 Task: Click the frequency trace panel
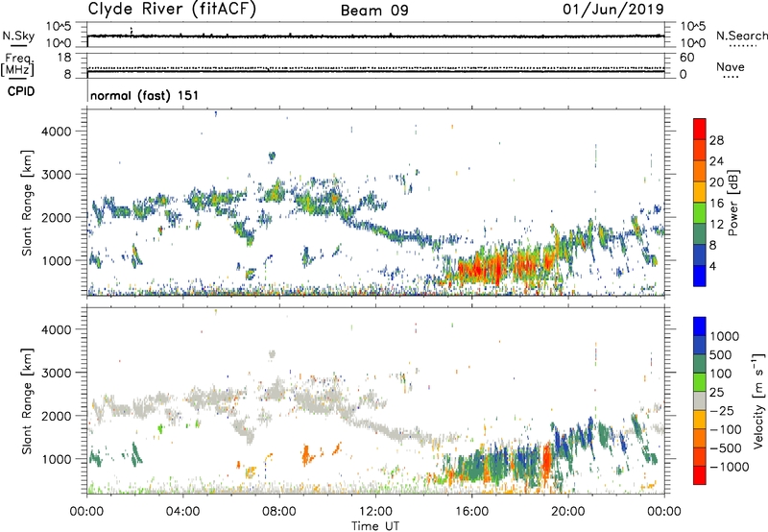pyautogui.click(x=375, y=65)
